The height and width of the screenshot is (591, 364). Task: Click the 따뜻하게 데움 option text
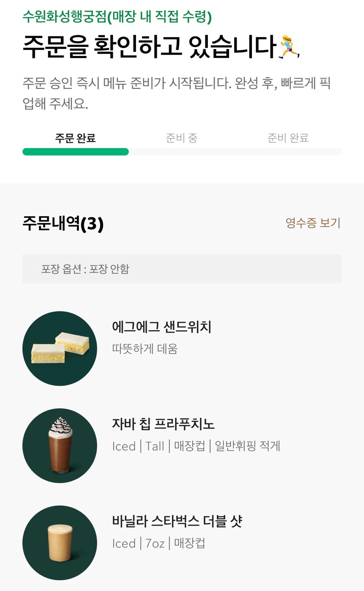pyautogui.click(x=145, y=349)
